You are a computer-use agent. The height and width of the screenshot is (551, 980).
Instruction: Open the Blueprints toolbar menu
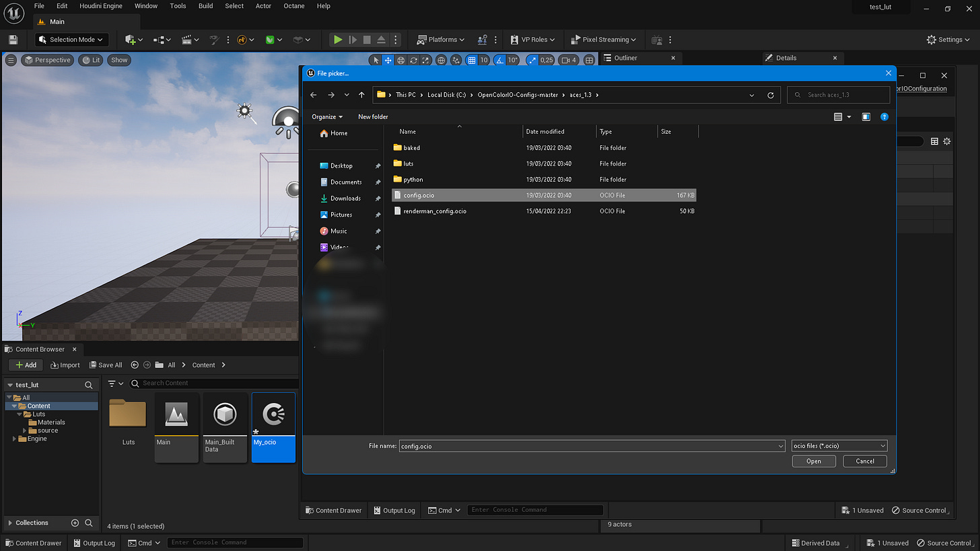click(162, 40)
